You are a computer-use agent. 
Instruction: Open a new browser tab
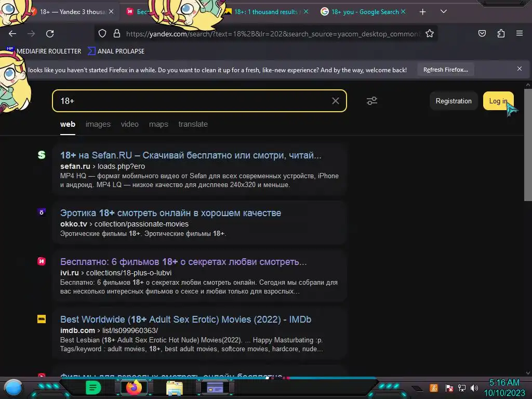pos(422,12)
